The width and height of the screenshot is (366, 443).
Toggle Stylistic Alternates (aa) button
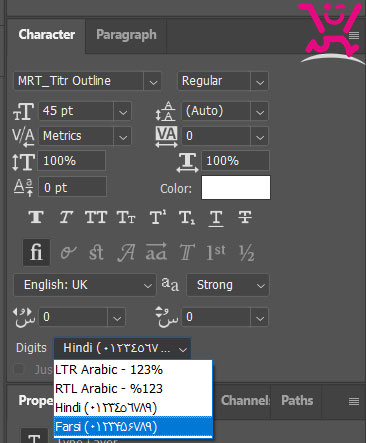(x=156, y=252)
